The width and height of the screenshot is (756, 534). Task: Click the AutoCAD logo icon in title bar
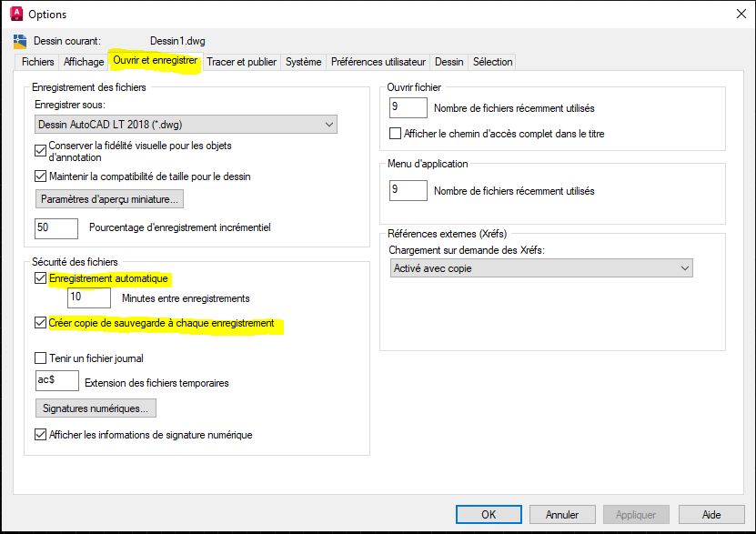pos(15,14)
